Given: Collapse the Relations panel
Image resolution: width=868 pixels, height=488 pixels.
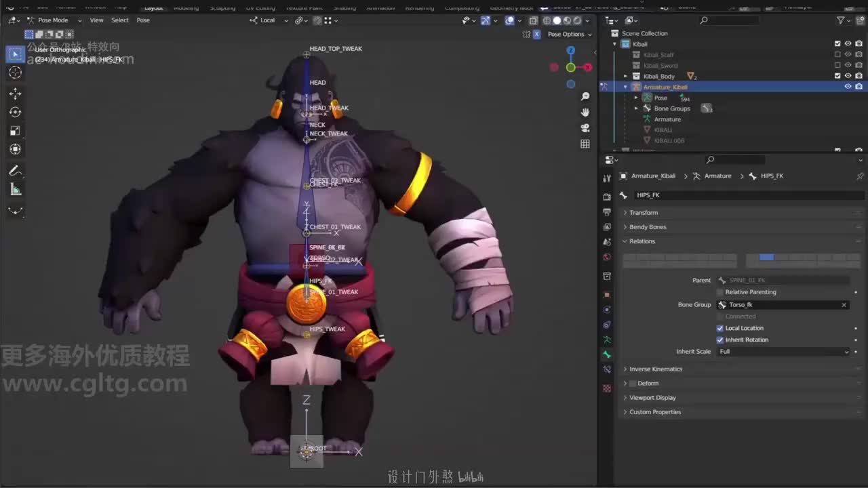Looking at the screenshot, I should click(x=642, y=241).
